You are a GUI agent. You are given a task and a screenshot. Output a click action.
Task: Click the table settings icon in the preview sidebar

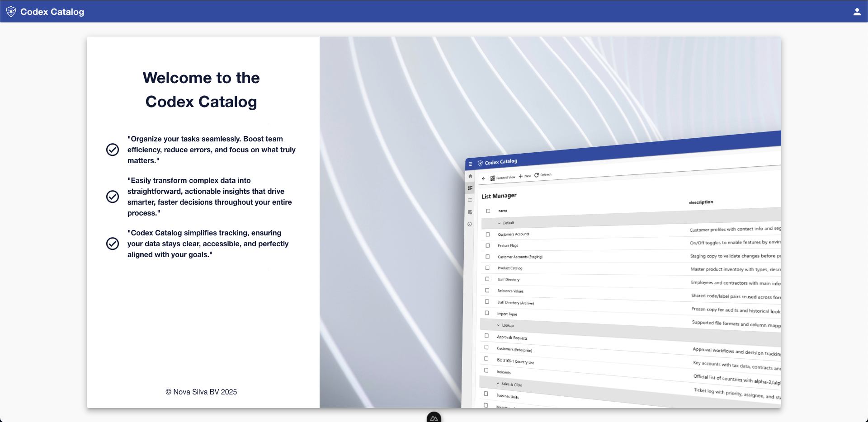point(470,212)
